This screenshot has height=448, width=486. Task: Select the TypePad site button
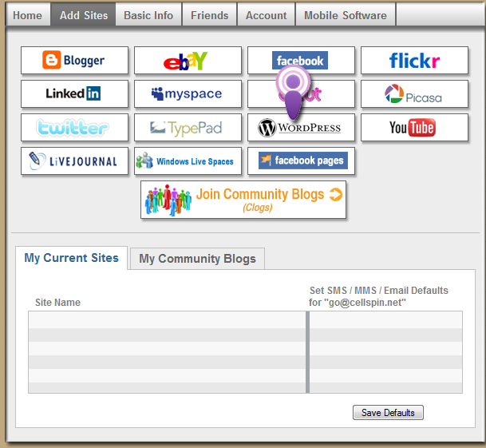188,127
